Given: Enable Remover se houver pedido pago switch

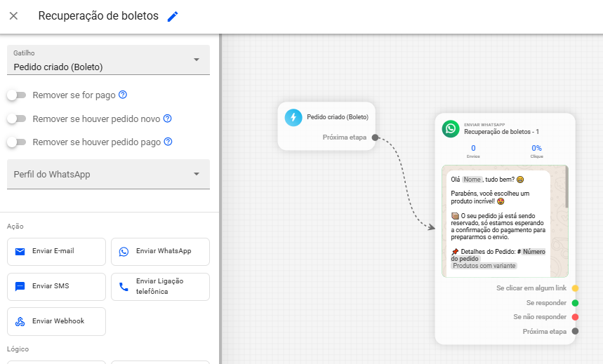Looking at the screenshot, I should [16, 142].
